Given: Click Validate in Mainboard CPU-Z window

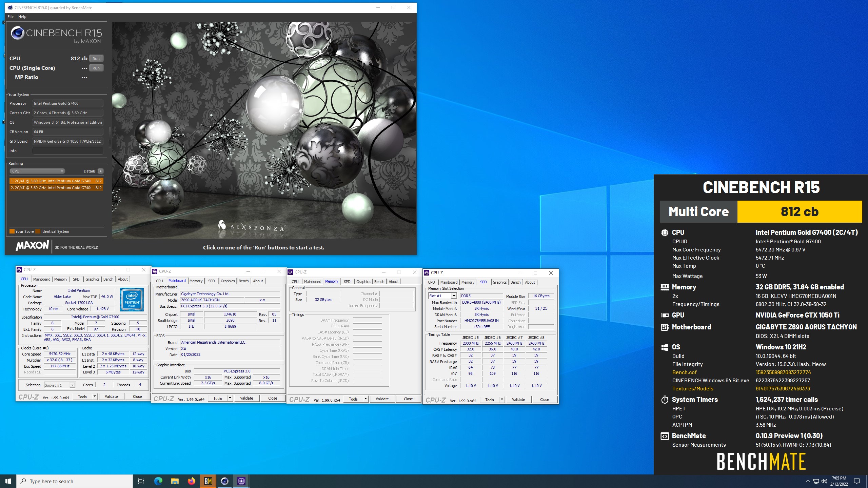Looking at the screenshot, I should (246, 398).
